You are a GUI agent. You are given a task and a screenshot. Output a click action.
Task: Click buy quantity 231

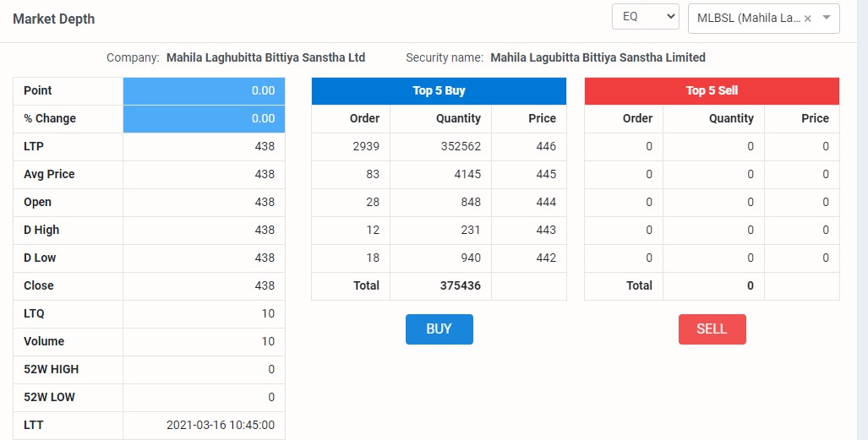click(471, 230)
